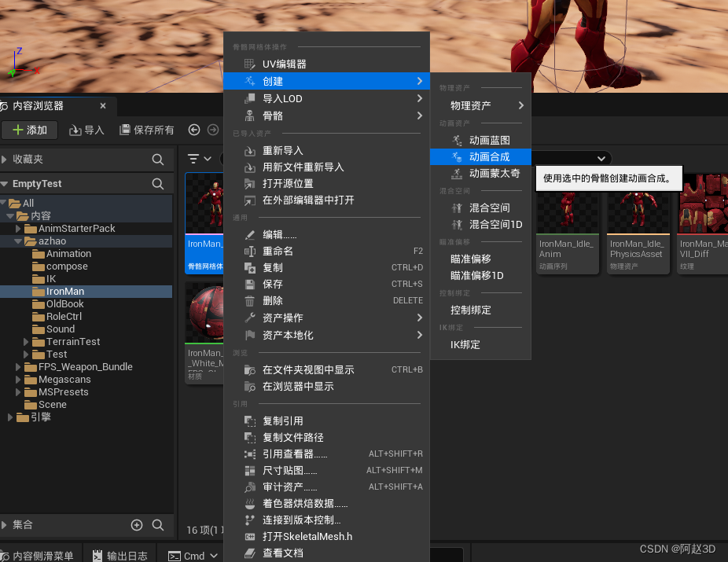Viewport: 728px width, 562px height.
Task: Click the 着色器烘焙数据 icon
Action: click(x=250, y=504)
